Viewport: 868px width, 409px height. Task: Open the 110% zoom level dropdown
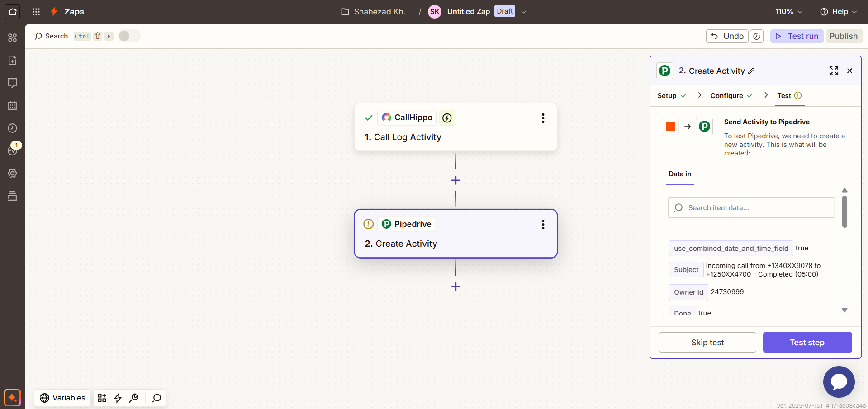tap(789, 12)
